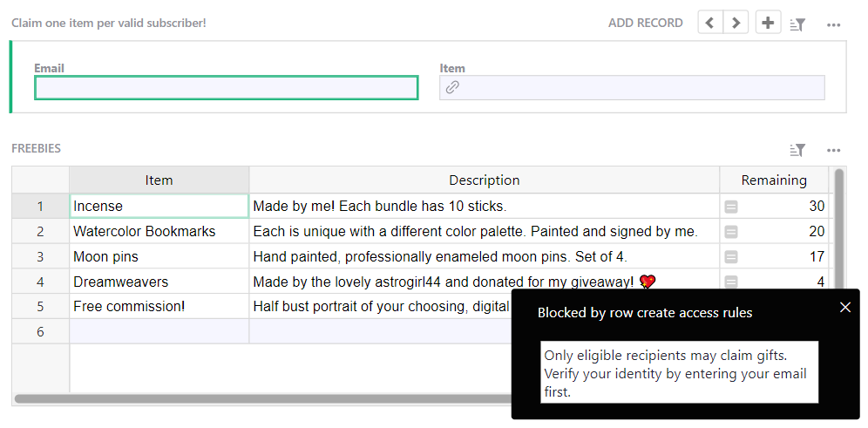Screen dimensions: 868x428
Task: Open the FREEBIES section three-dot menu
Action: pyautogui.click(x=833, y=150)
